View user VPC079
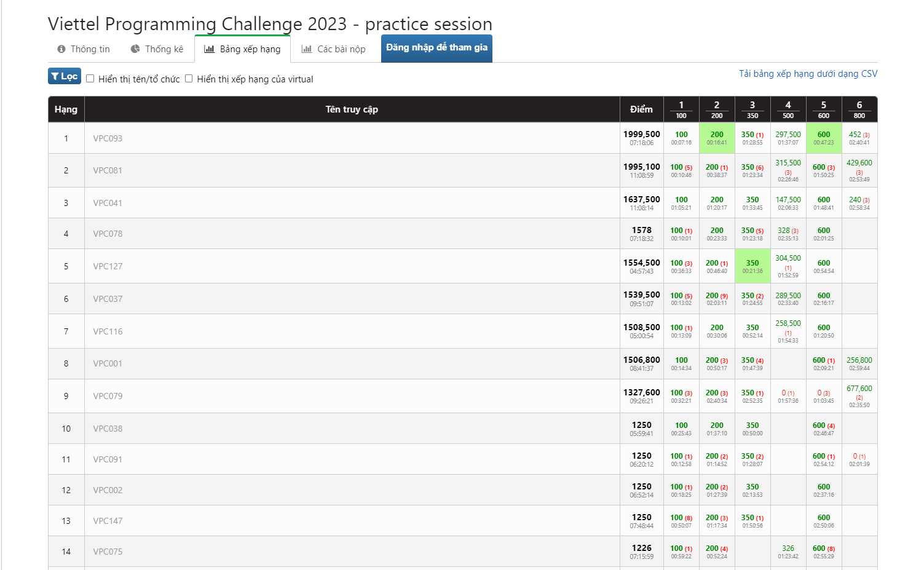This screenshot has width=924, height=570. [x=108, y=396]
